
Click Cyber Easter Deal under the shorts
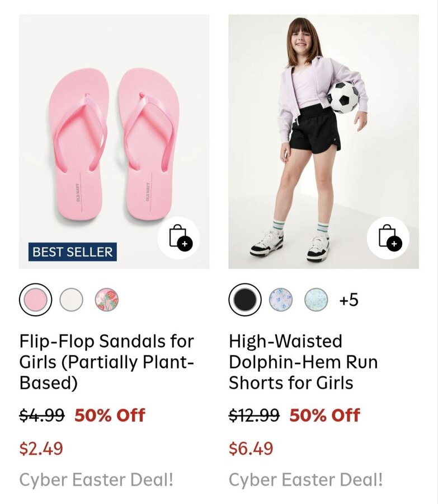tap(306, 480)
